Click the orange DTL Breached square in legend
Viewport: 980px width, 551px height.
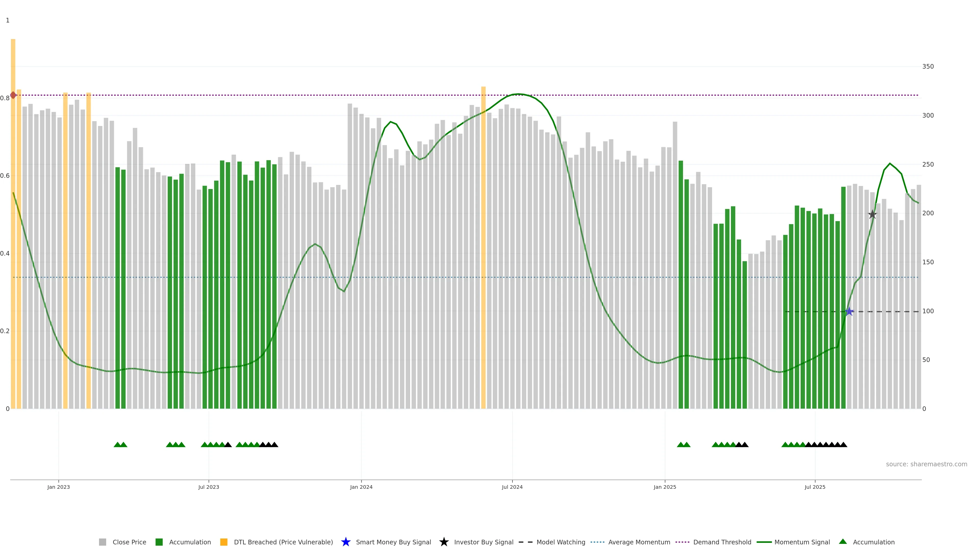pos(224,542)
